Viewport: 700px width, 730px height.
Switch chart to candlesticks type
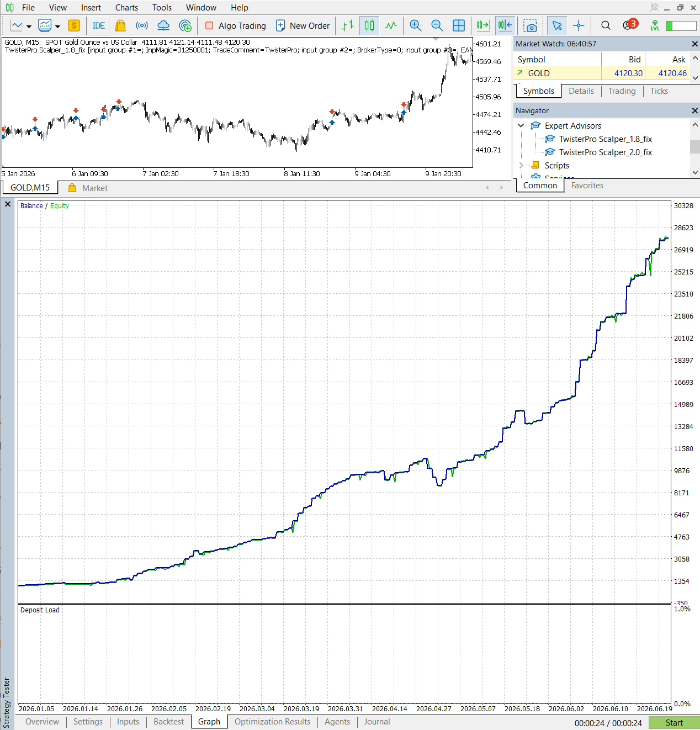[x=369, y=25]
